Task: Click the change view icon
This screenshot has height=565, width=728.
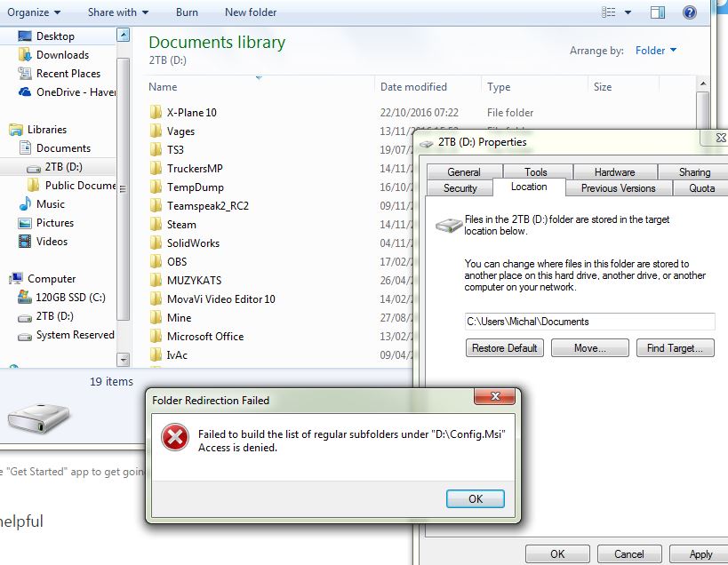Action: (608, 12)
